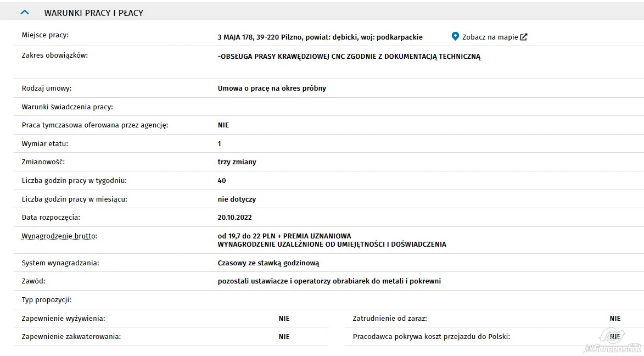
Task: Click the occupation text pozostali ustawiacze i operatorzy
Action: point(329,281)
